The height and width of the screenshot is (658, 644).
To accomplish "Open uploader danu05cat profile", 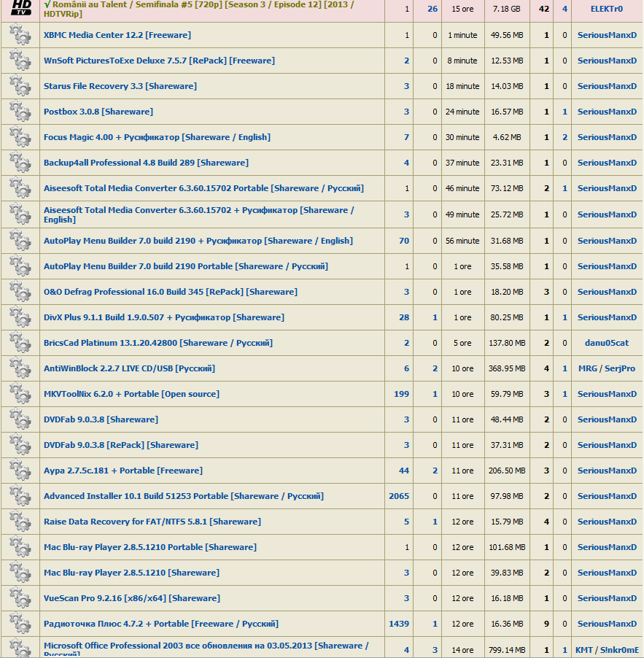I will point(607,344).
